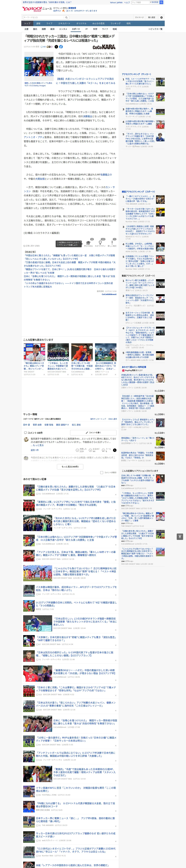Open the Yahoo! JAPAN top-bar link
Screen dimensions: 186x868
click(116, 2)
